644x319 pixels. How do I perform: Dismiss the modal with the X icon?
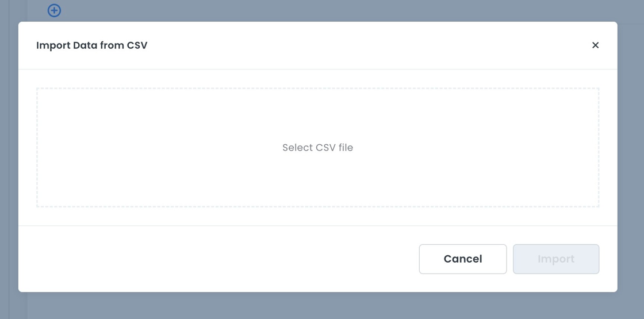595,45
